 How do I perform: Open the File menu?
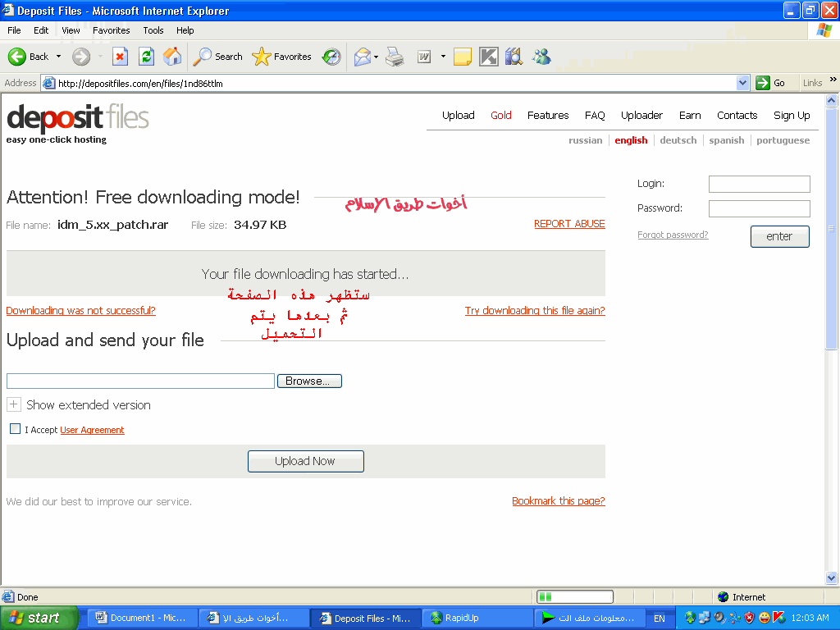[14, 30]
